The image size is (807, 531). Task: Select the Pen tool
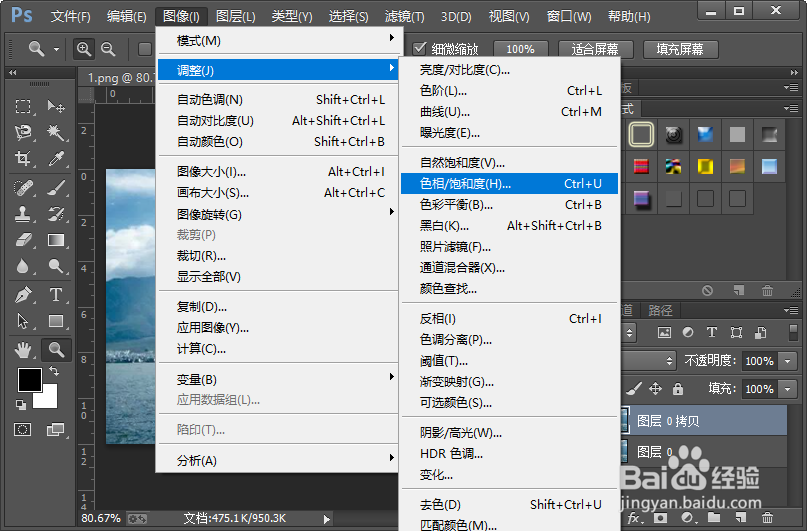(23, 295)
